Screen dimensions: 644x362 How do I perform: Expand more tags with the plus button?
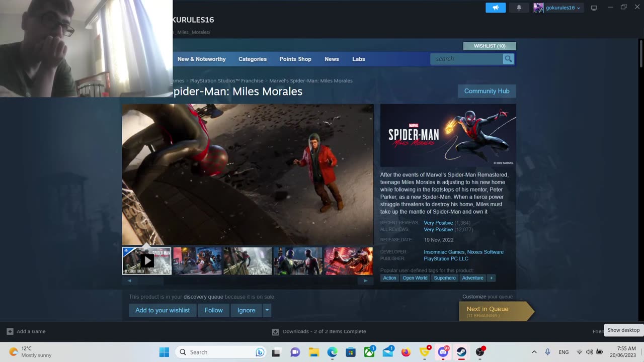491,278
